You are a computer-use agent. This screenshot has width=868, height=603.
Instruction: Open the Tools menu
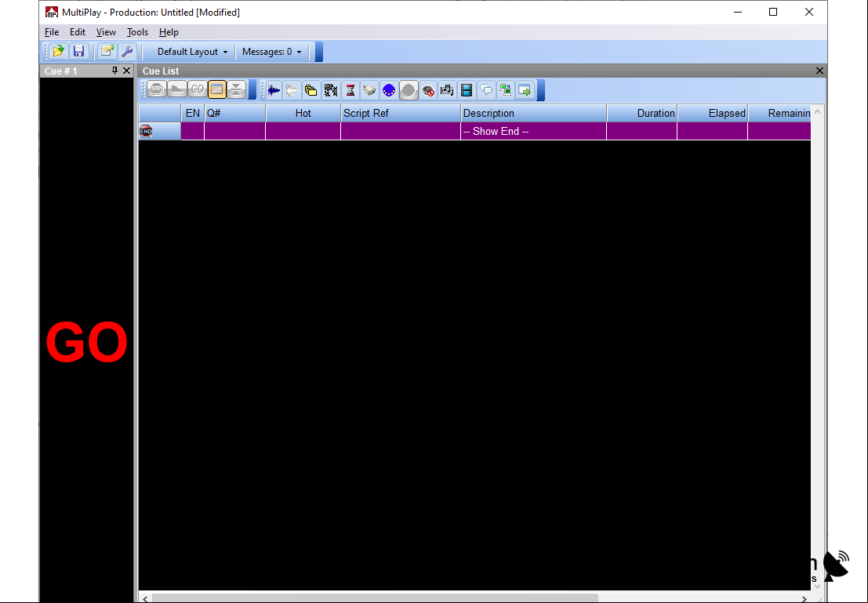pyautogui.click(x=137, y=32)
